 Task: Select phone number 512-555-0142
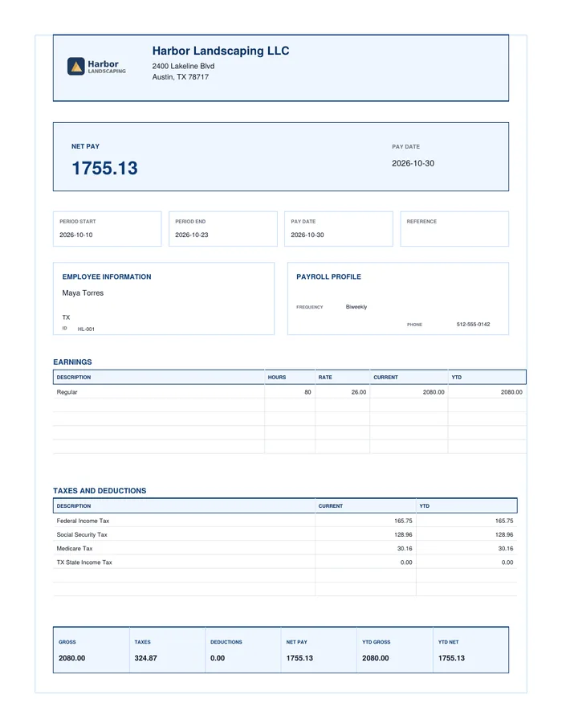point(474,325)
